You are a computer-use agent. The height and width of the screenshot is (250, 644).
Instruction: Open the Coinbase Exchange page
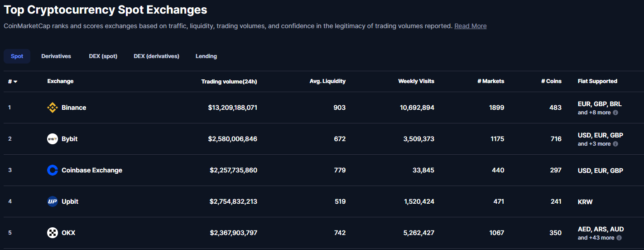tap(92, 170)
